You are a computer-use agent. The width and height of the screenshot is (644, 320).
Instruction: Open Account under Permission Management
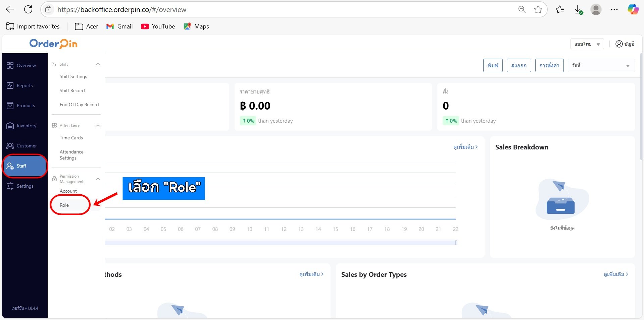coord(68,191)
